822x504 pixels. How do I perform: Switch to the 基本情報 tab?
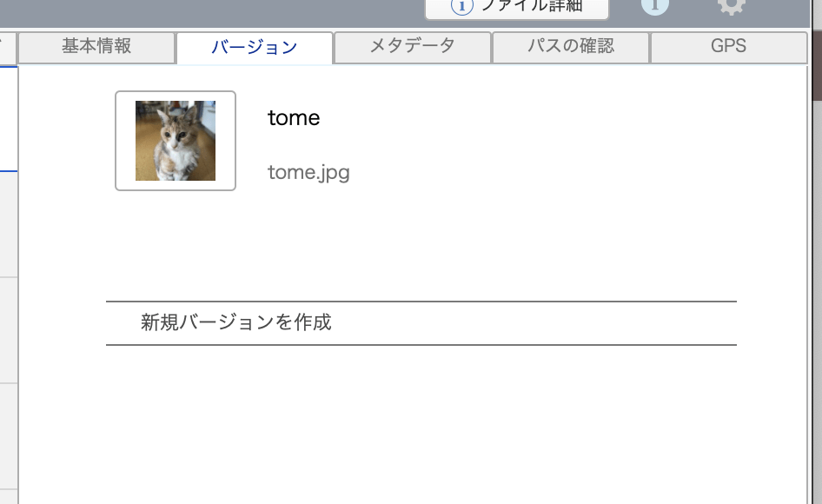[x=96, y=47]
